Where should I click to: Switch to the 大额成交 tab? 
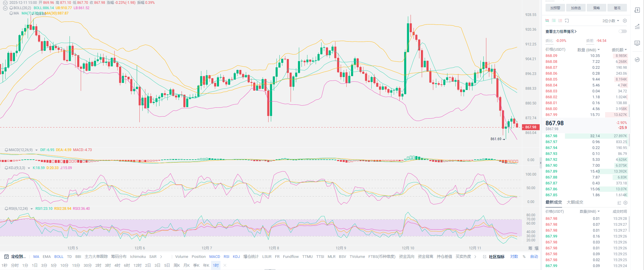point(575,202)
